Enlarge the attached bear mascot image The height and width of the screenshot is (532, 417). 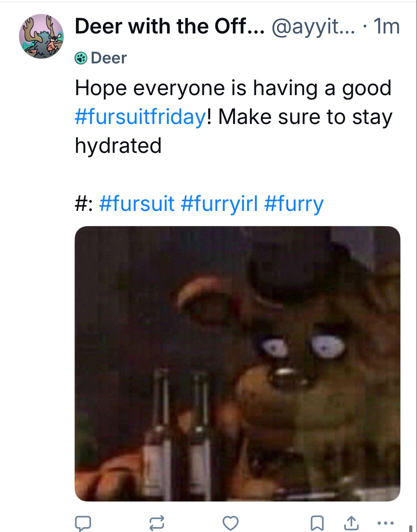(x=237, y=363)
